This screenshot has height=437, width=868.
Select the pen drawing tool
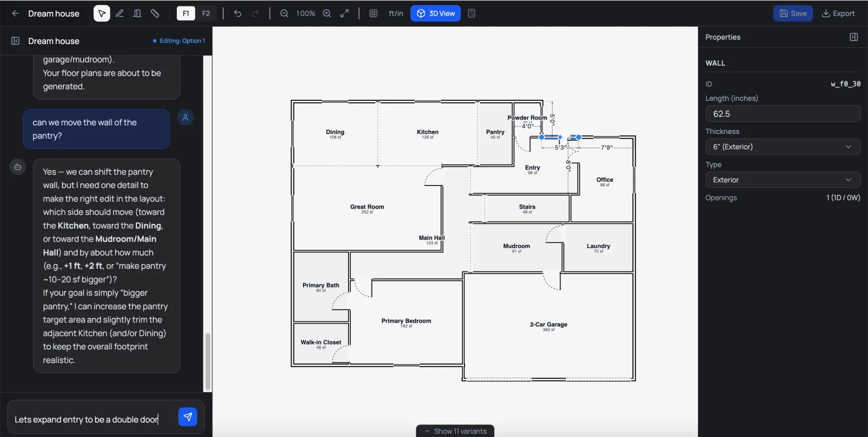(x=120, y=14)
